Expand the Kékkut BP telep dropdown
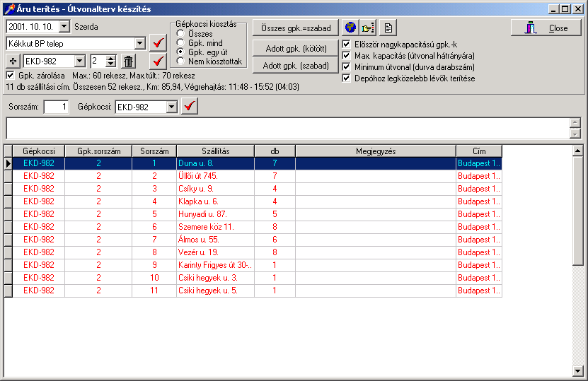Image resolution: width=588 pixels, height=381 pixels. pos(139,44)
